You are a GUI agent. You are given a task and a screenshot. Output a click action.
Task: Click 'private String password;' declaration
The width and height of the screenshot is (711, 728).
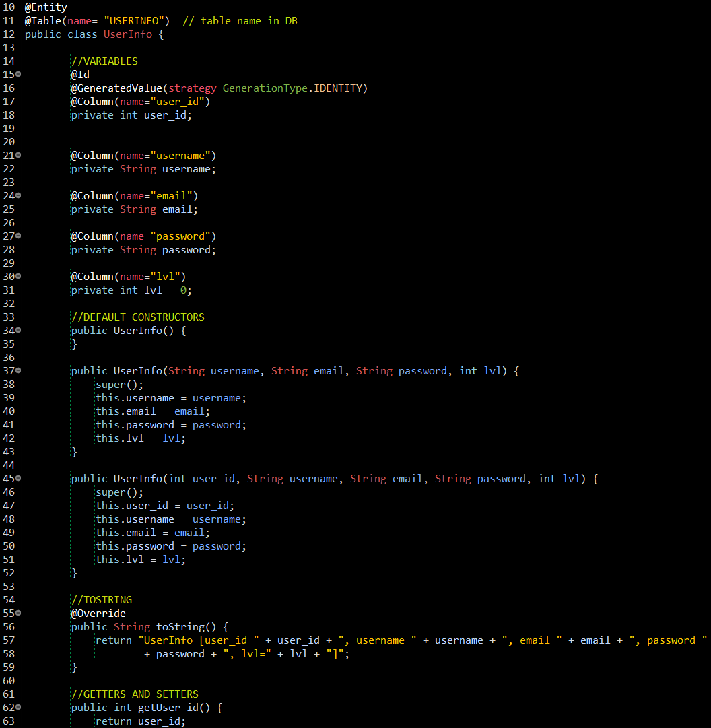(143, 250)
